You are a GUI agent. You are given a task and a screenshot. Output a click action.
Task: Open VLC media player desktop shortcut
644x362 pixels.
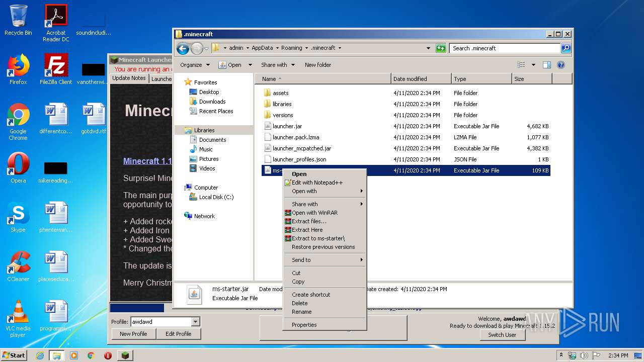point(18,319)
